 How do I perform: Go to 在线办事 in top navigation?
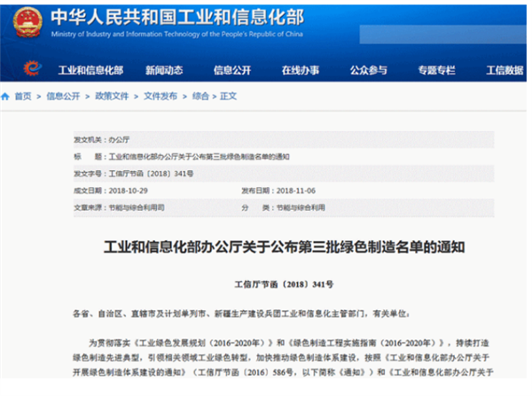pos(300,70)
